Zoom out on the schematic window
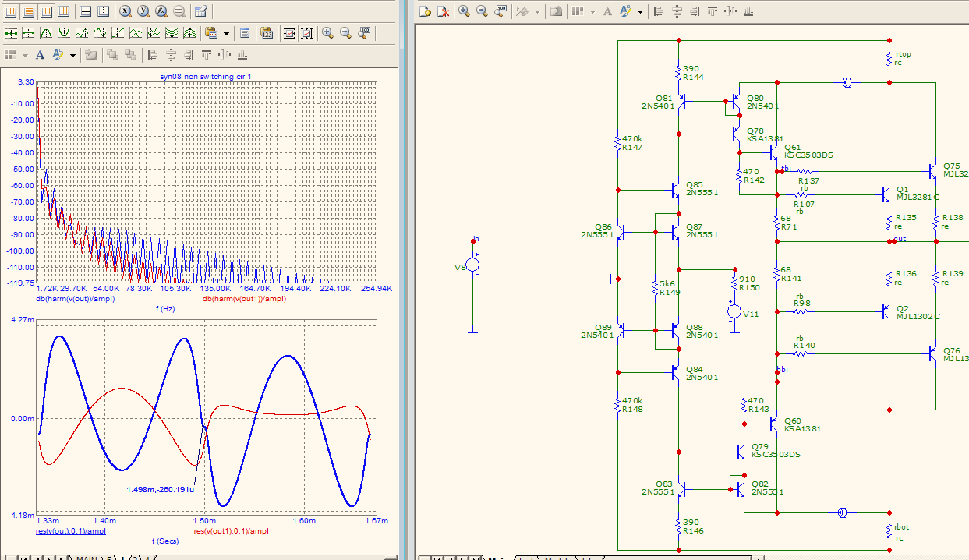 [x=482, y=11]
